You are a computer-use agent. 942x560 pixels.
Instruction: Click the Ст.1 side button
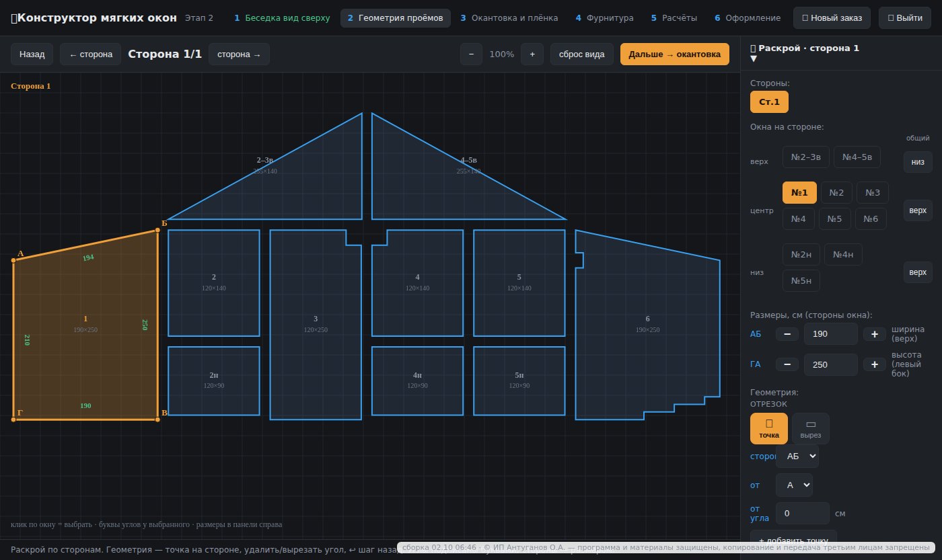pyautogui.click(x=769, y=102)
